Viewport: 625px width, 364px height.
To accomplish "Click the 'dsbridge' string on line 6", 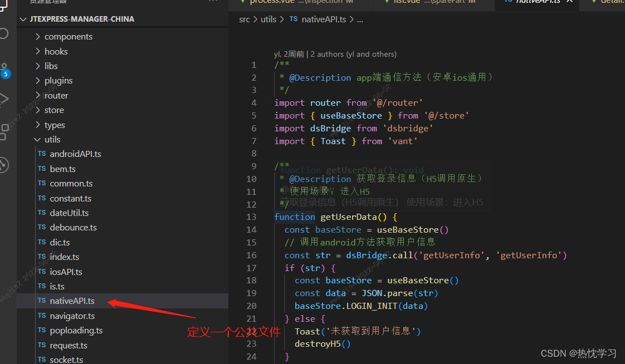I will click(408, 128).
